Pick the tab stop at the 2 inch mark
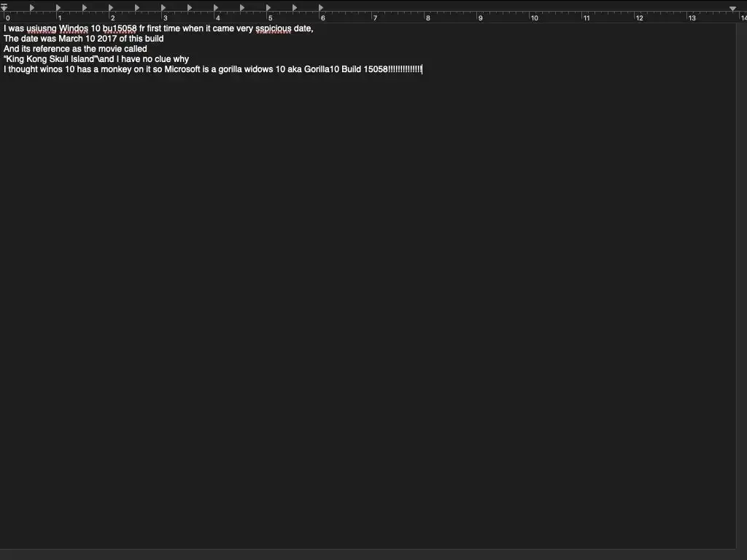 click(111, 7)
